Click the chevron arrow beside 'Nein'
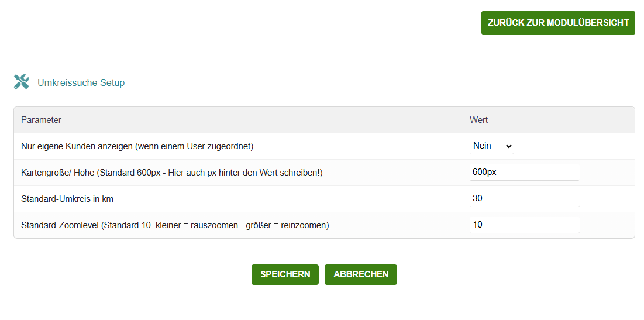 pos(508,146)
